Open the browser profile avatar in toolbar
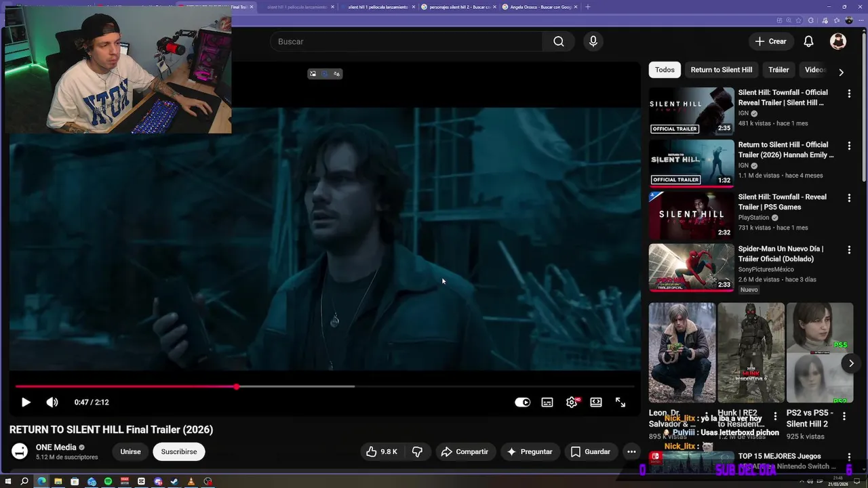868x488 pixels. click(848, 20)
